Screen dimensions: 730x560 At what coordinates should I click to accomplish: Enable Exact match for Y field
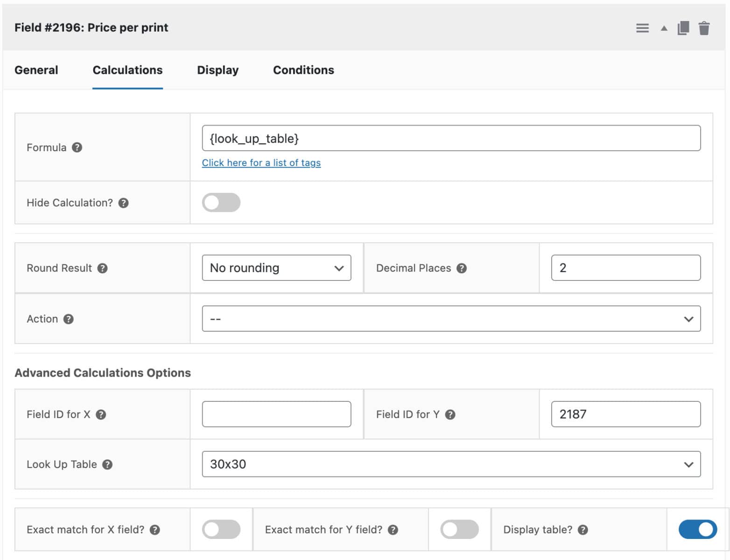460,529
